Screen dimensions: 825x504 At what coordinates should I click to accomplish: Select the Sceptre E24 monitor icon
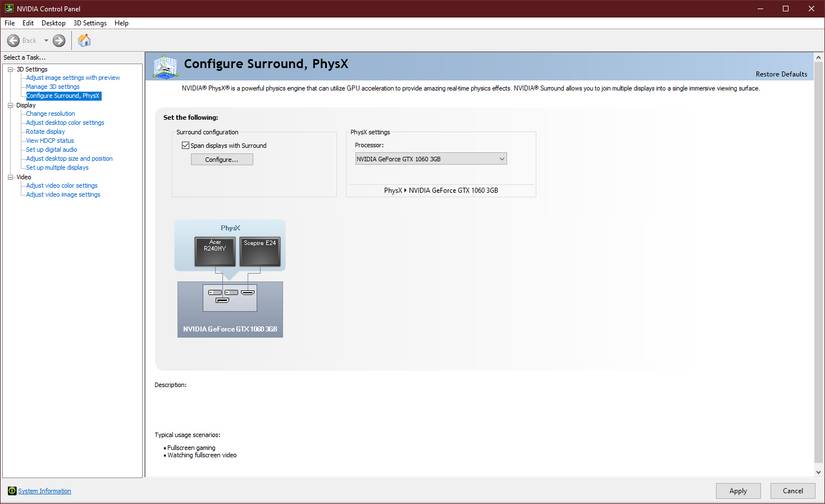[x=260, y=252]
